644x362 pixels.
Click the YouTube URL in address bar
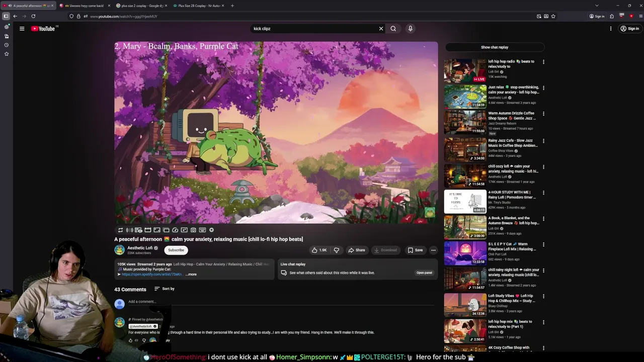(124, 16)
